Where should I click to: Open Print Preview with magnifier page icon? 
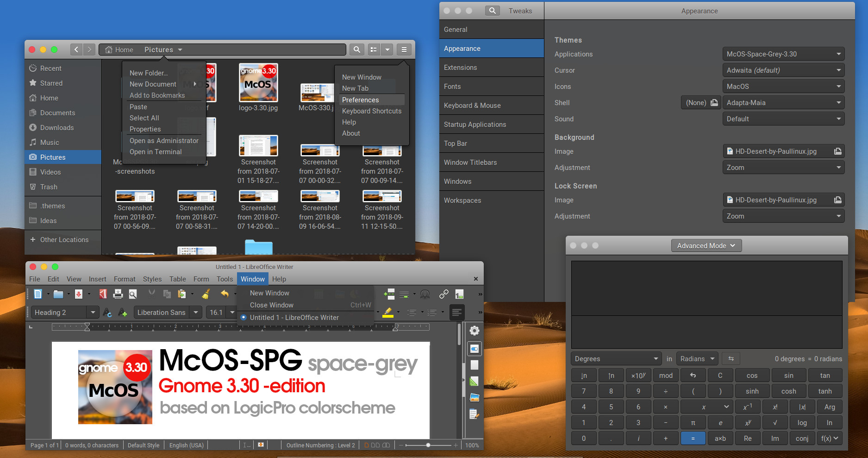pyautogui.click(x=133, y=294)
